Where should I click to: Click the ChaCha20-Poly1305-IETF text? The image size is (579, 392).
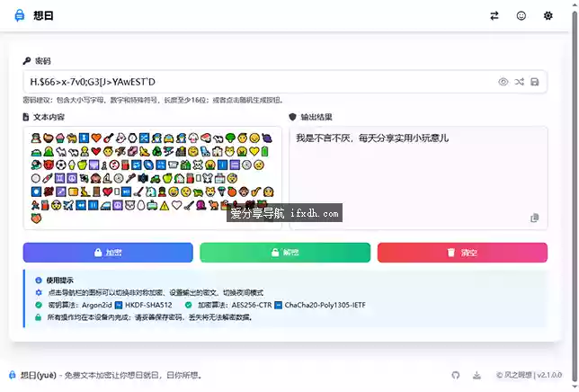coord(325,305)
